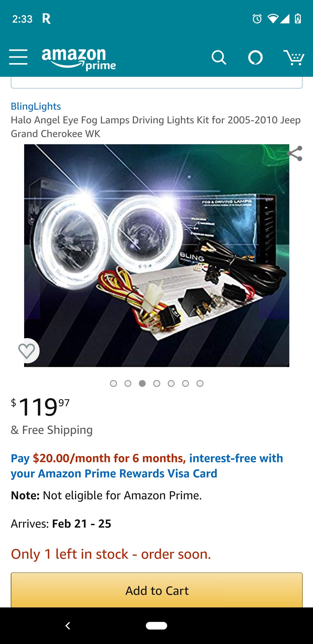Jump to the last carousel image dot
The width and height of the screenshot is (313, 644).
[x=200, y=384]
